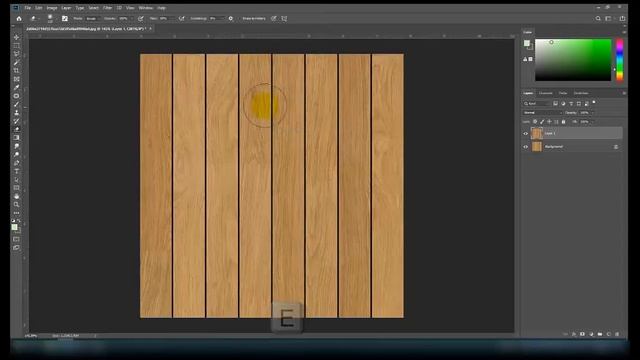Pick a color in the green color field
The height and width of the screenshot is (360, 640).
pos(573,60)
